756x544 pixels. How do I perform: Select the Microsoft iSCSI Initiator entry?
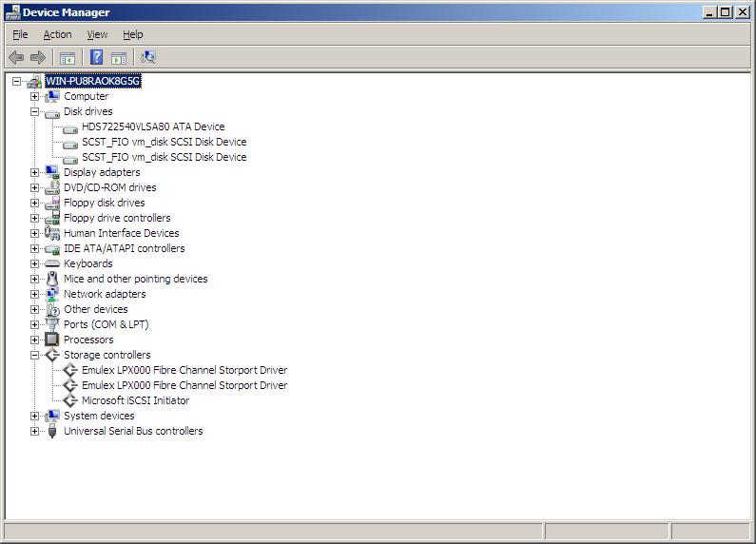135,400
